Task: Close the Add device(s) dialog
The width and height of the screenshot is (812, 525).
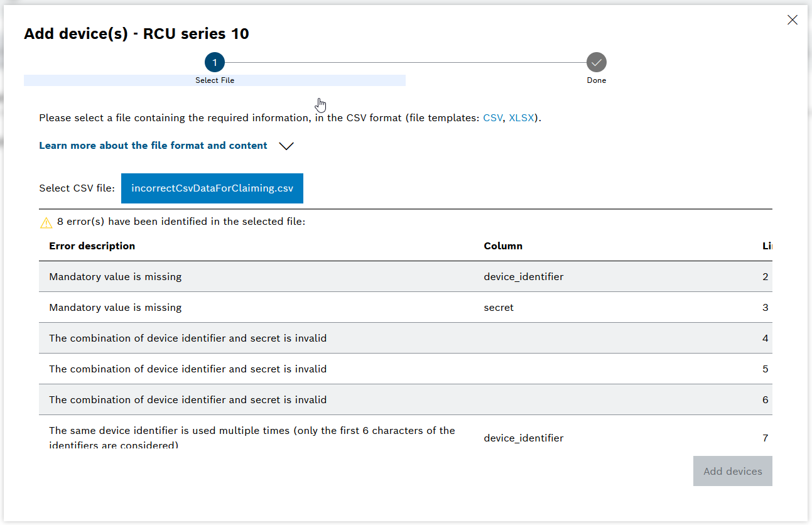Action: (x=793, y=20)
